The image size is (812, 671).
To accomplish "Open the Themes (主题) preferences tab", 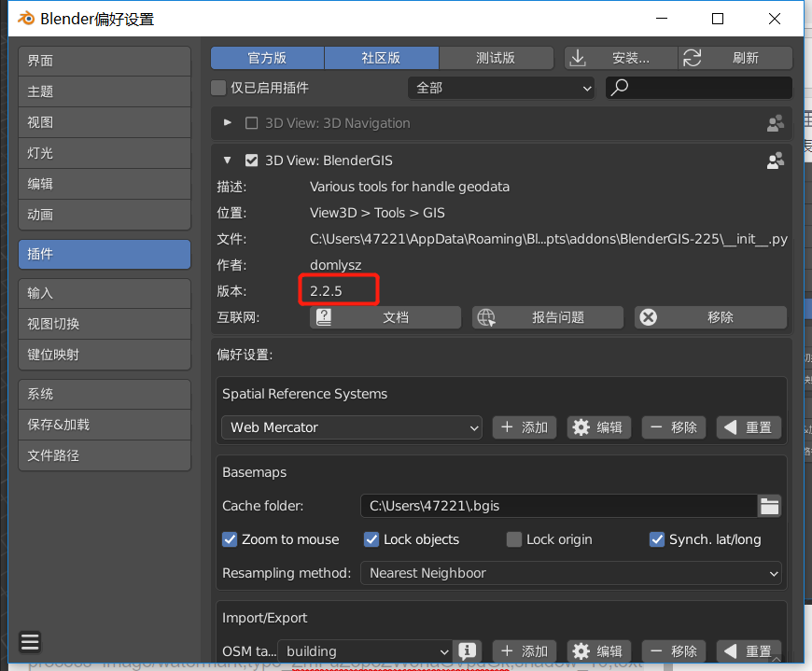I will (105, 91).
